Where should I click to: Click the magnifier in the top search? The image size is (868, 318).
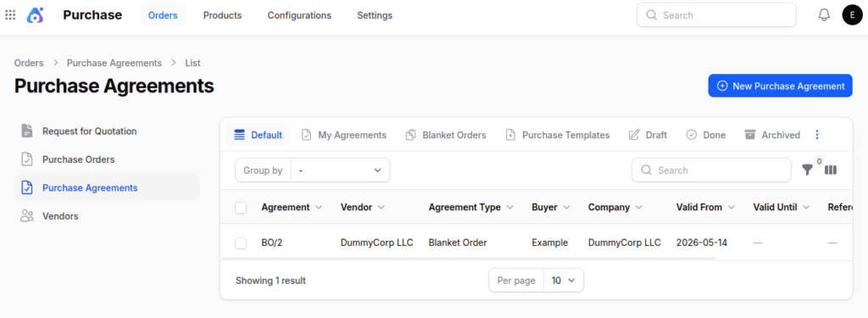click(652, 15)
